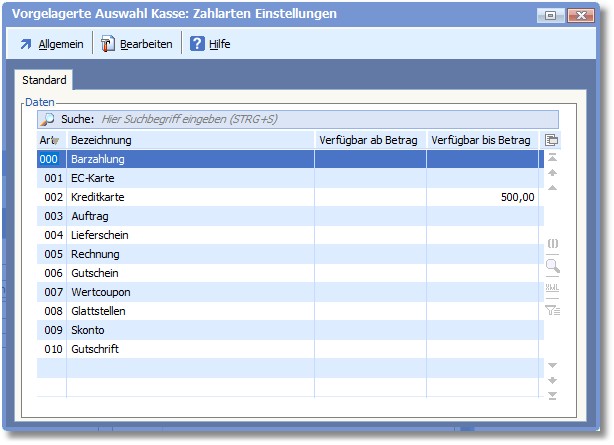Image resolution: width=614 pixels, height=445 pixels.
Task: Select the Standard tab
Action: tap(45, 80)
